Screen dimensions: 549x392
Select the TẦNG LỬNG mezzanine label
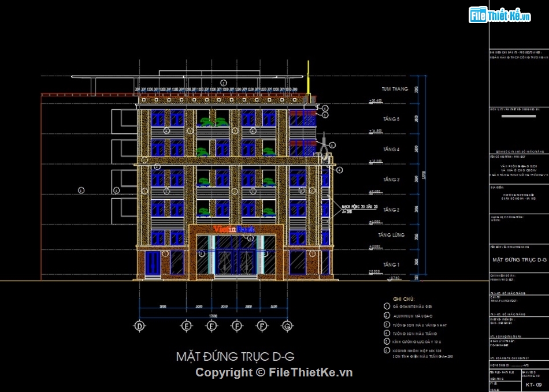[x=391, y=235]
